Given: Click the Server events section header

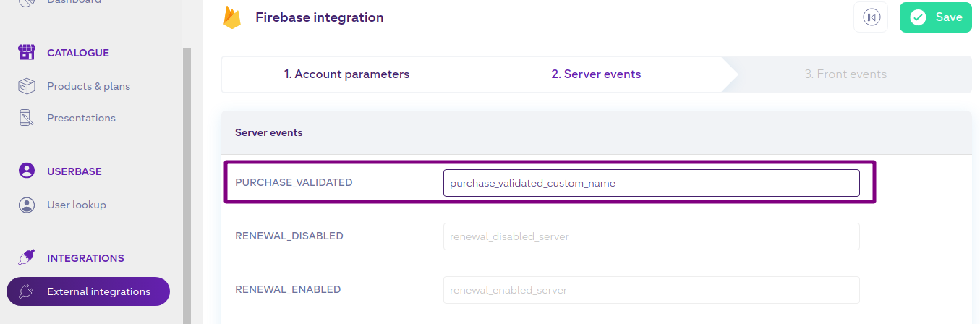Looking at the screenshot, I should pyautogui.click(x=269, y=133).
